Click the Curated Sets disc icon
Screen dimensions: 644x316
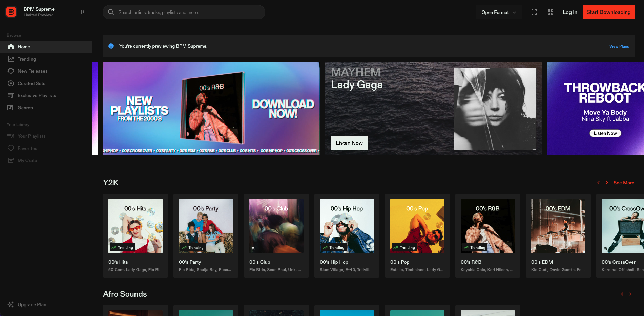click(x=11, y=83)
